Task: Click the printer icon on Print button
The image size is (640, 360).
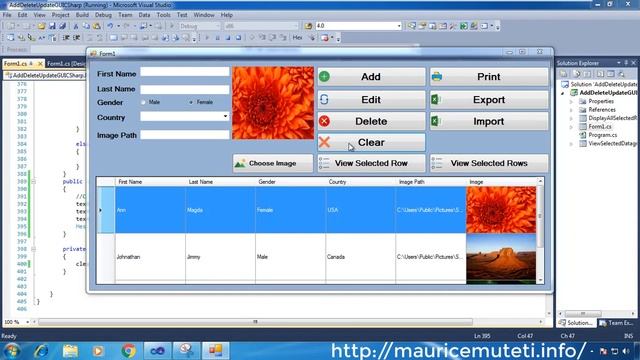Action: point(437,76)
